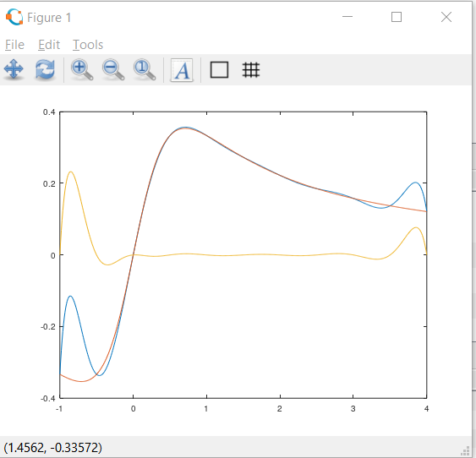Click the coordinate readout in status bar
The width and height of the screenshot is (476, 458).
pyautogui.click(x=52, y=448)
